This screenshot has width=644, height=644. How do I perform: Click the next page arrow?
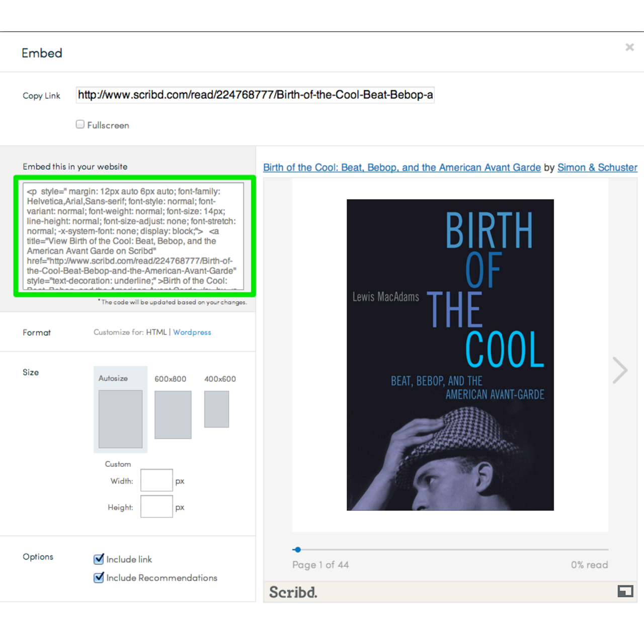tap(620, 371)
